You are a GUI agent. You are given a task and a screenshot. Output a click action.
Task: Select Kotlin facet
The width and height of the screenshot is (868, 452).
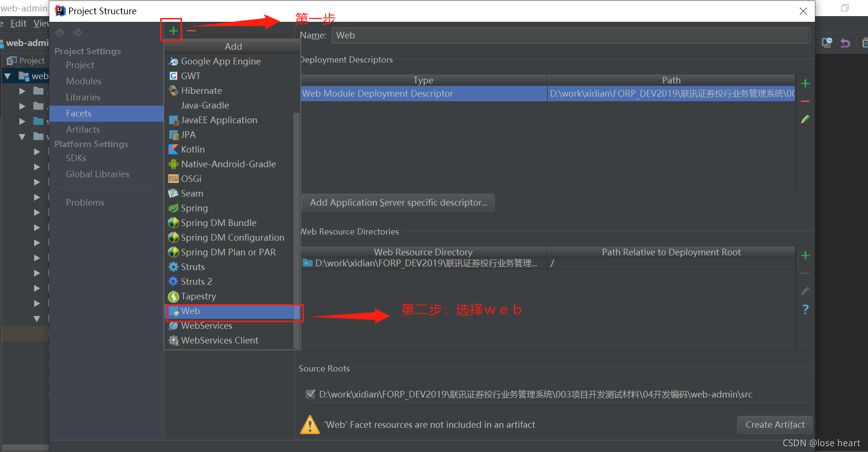click(x=229, y=149)
